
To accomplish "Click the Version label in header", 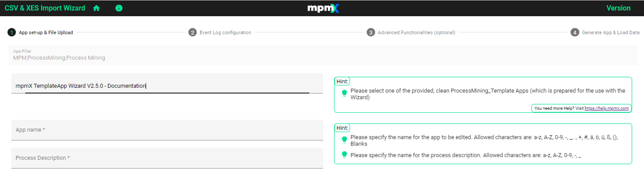I will (618, 8).
